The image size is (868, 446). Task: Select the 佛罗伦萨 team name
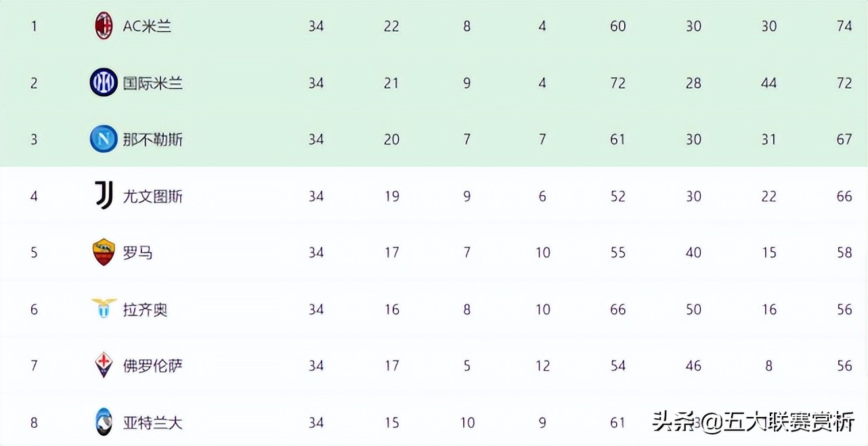(152, 366)
